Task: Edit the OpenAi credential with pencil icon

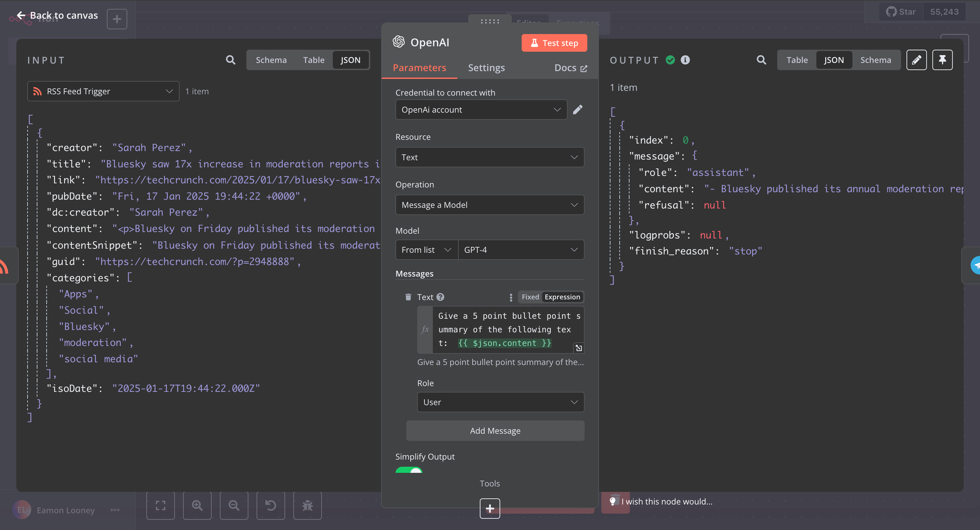Action: (578, 110)
